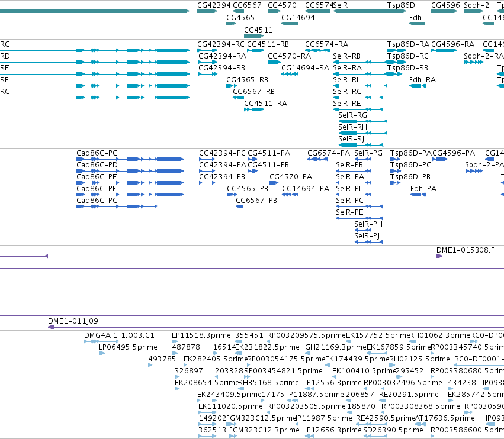The image size is (504, 439).
Task: Select the Fdh gene label
Action: 415,18
